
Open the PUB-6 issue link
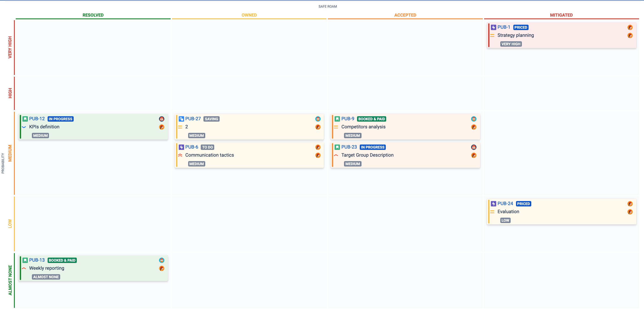coord(192,147)
